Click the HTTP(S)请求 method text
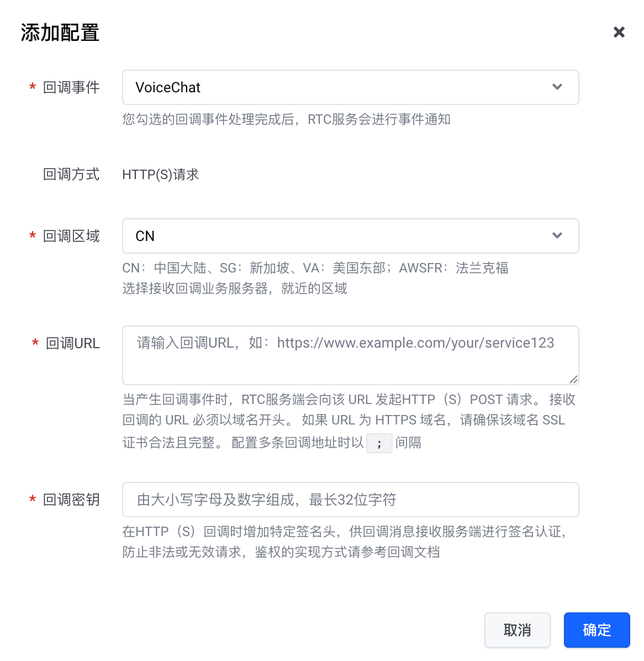The width and height of the screenshot is (644, 661). (160, 175)
